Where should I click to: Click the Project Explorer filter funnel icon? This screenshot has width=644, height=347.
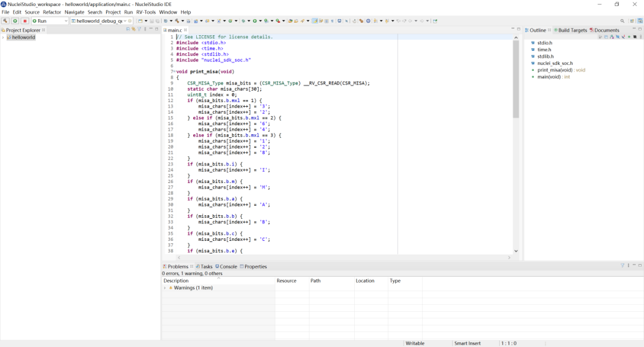tap(139, 30)
